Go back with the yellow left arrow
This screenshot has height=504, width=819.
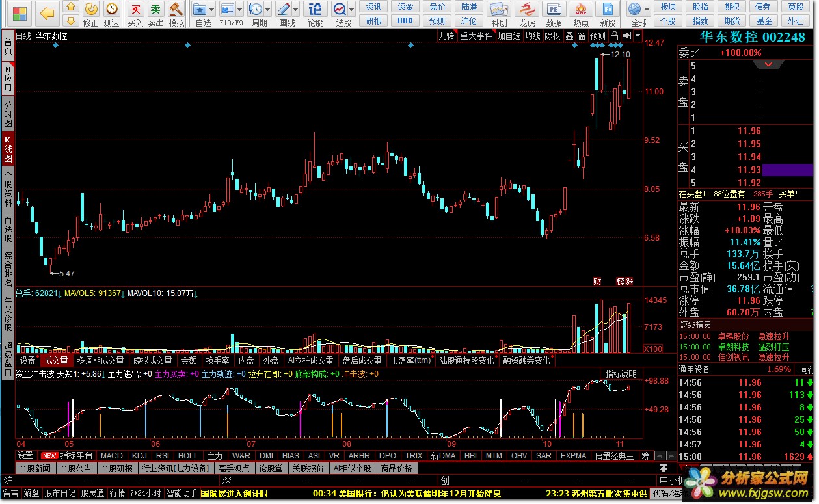(x=46, y=13)
